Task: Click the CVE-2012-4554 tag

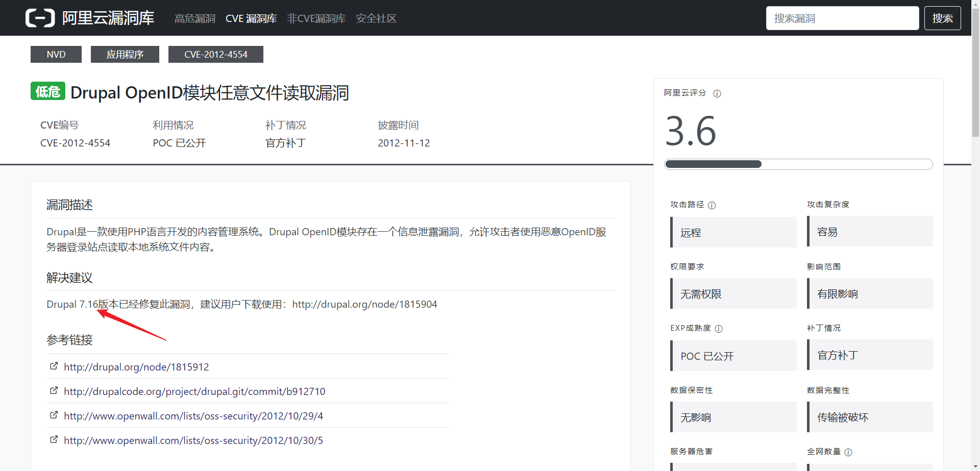Action: [216, 55]
